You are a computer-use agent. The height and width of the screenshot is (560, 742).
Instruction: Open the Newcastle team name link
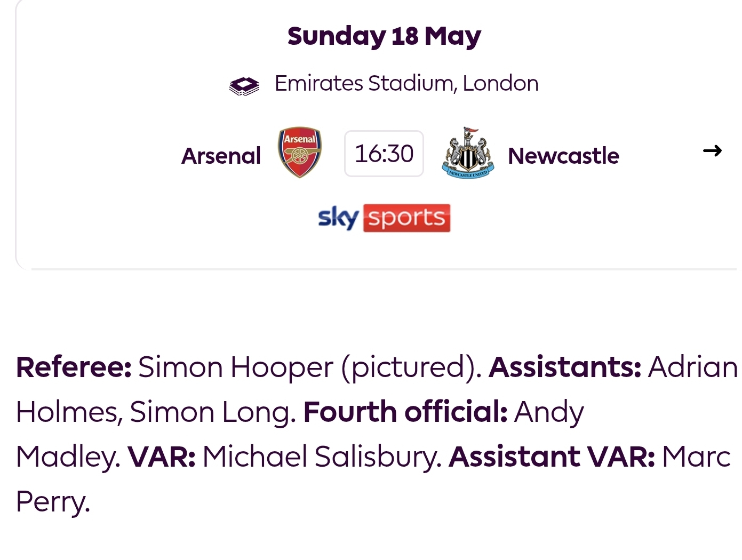point(563,156)
